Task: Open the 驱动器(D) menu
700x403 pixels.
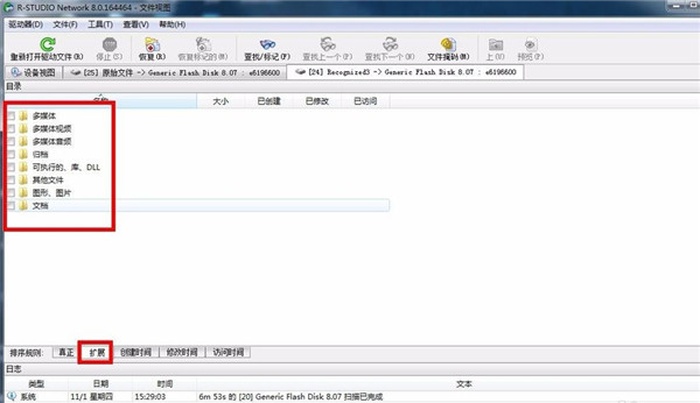Action: coord(26,25)
